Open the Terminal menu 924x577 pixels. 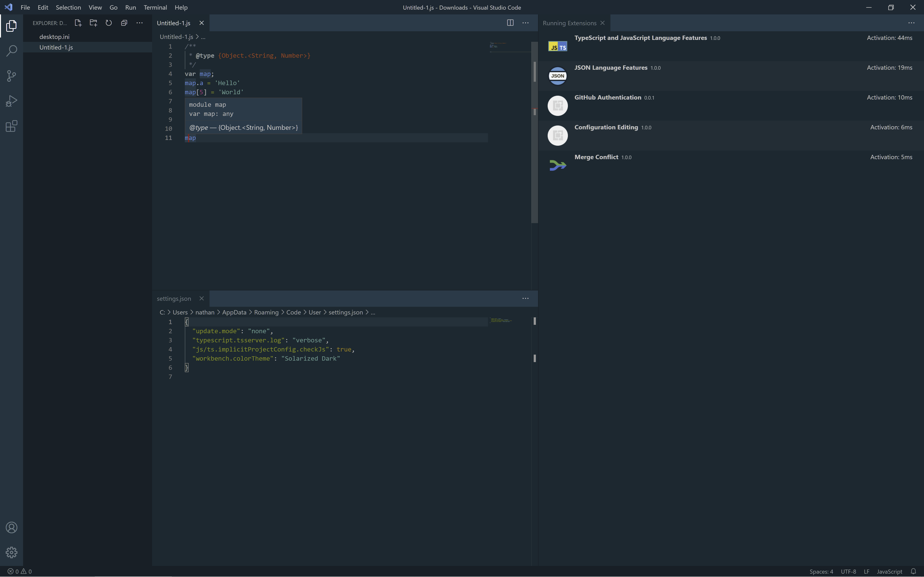[155, 7]
